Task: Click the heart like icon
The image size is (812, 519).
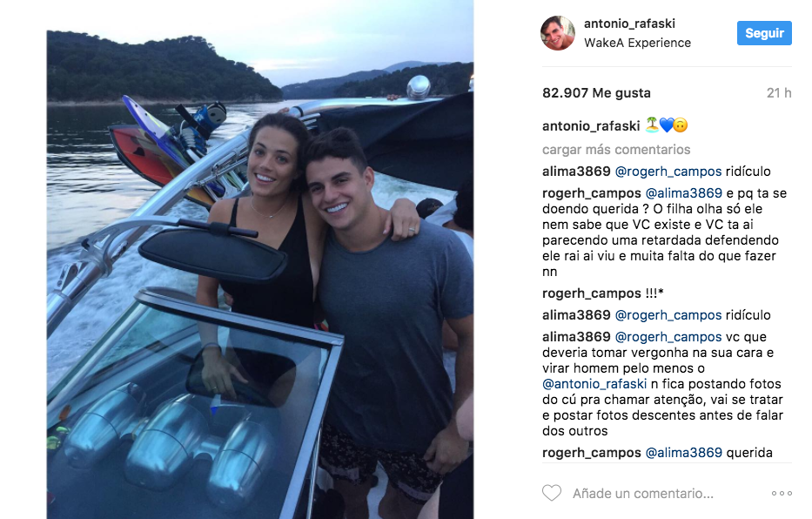Action: pyautogui.click(x=552, y=493)
